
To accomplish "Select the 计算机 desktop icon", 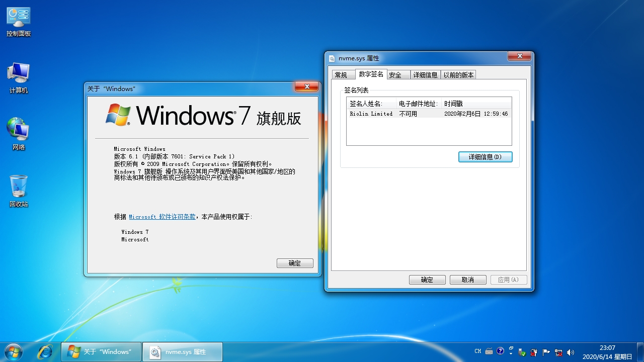I will [x=19, y=78].
